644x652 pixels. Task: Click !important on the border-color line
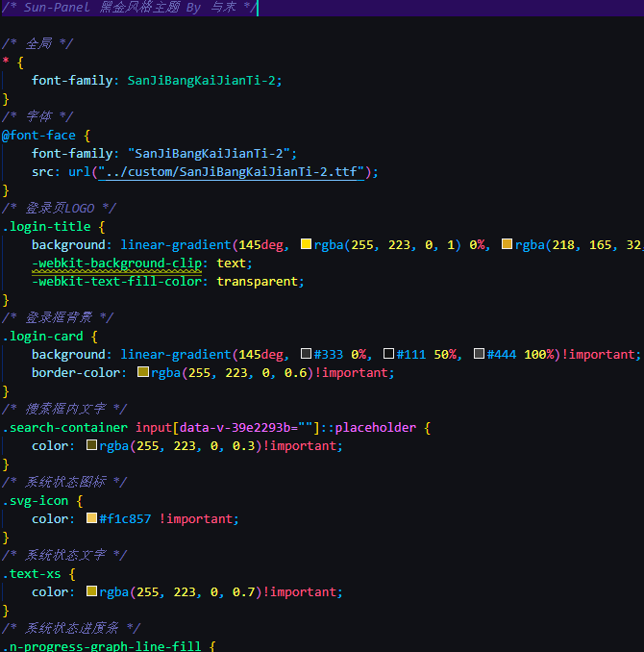351,372
